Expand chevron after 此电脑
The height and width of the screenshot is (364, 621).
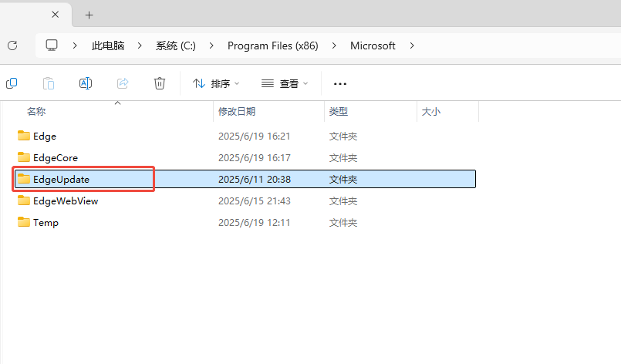click(140, 45)
